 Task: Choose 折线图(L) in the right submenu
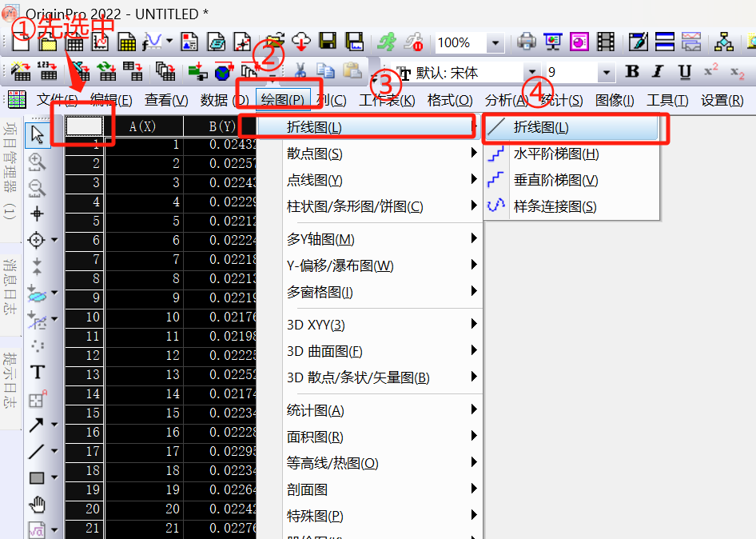[x=571, y=127]
